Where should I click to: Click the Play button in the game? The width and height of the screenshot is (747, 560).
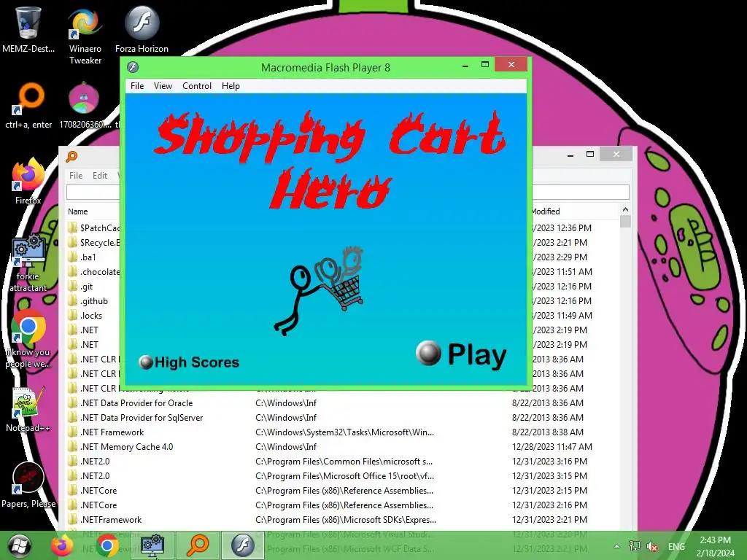coord(461,354)
